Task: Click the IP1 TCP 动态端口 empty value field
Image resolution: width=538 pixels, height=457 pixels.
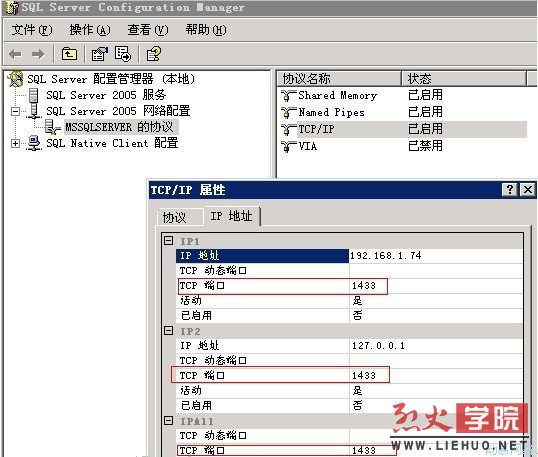Action: pyautogui.click(x=436, y=271)
